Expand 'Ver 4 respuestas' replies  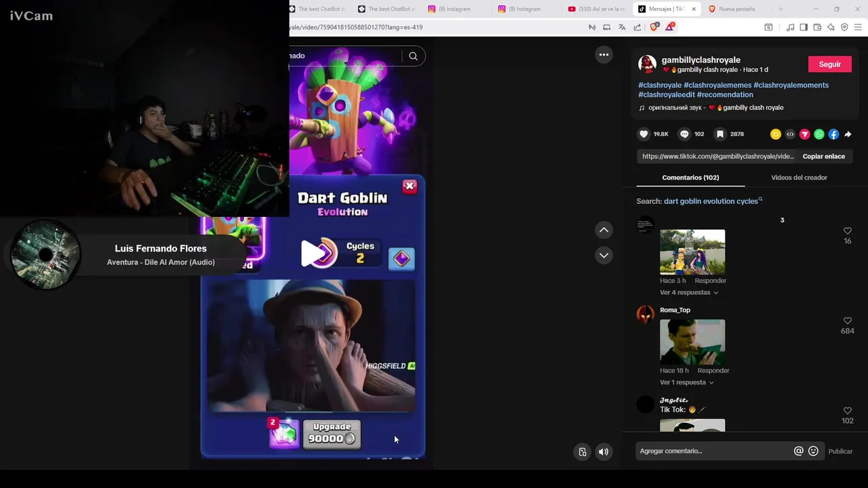coord(689,293)
